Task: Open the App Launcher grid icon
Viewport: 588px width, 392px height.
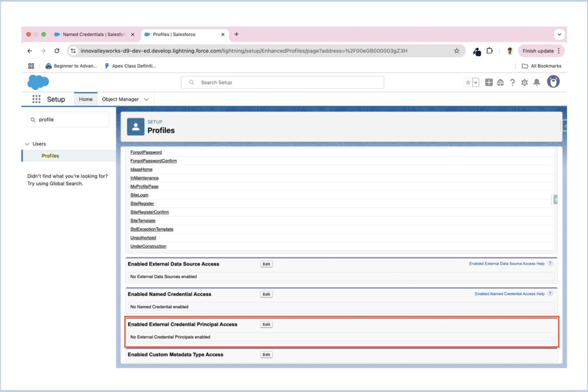Action: tap(36, 99)
